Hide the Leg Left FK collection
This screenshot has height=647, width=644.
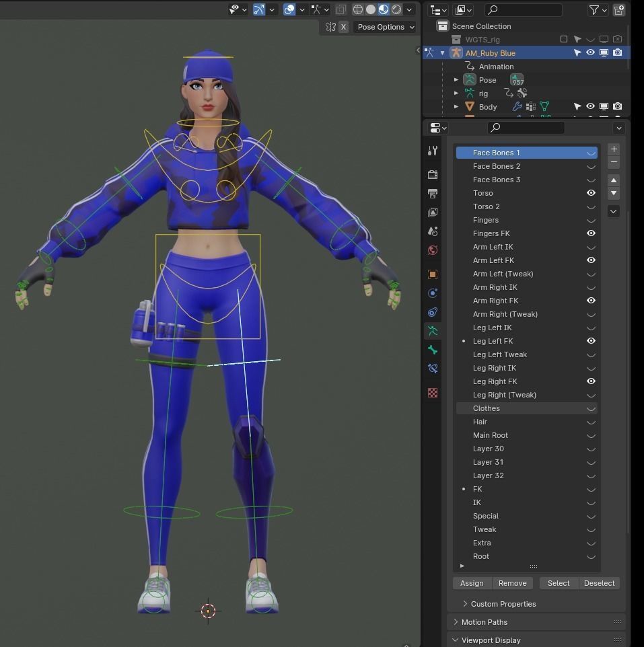pyautogui.click(x=591, y=341)
